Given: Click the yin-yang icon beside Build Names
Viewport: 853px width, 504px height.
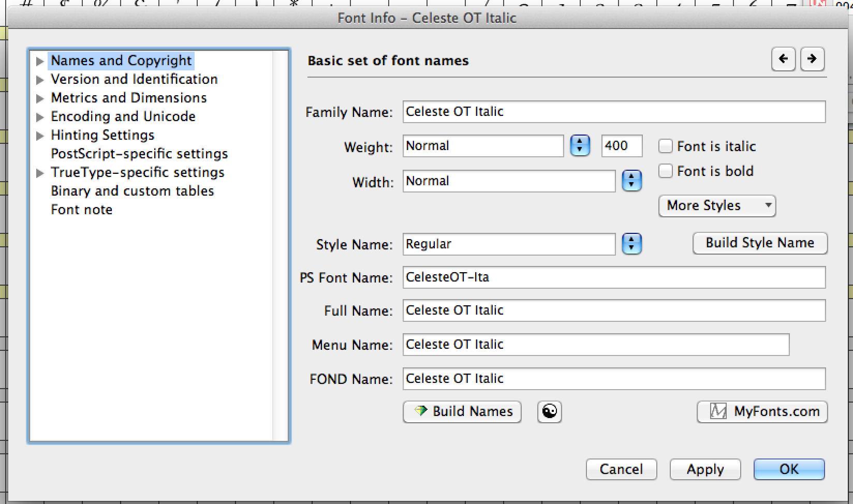Looking at the screenshot, I should [x=549, y=412].
